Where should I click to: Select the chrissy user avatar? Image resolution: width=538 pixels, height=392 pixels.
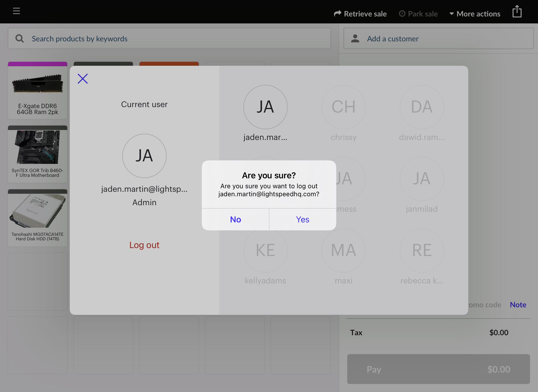point(343,107)
